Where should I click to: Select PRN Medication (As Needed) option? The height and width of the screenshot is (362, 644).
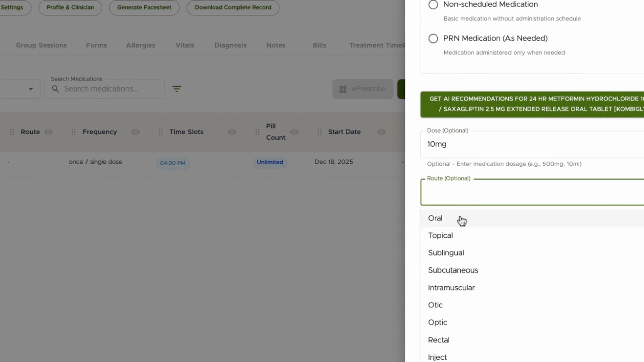(x=433, y=38)
